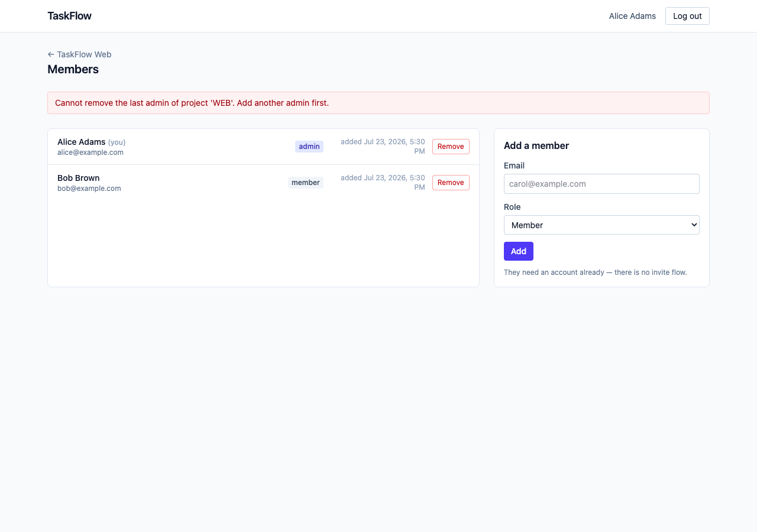The height and width of the screenshot is (532, 757).
Task: Focus the Email input field
Action: click(601, 184)
